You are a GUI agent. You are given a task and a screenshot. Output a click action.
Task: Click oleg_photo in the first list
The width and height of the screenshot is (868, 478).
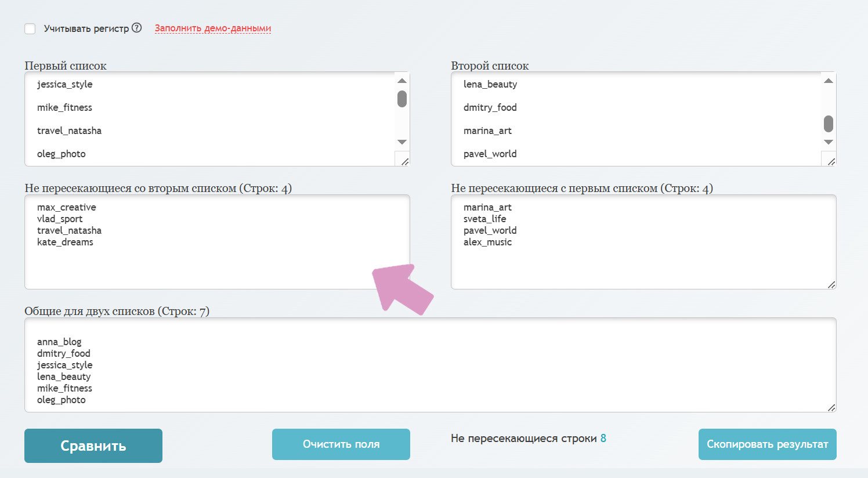pos(62,154)
